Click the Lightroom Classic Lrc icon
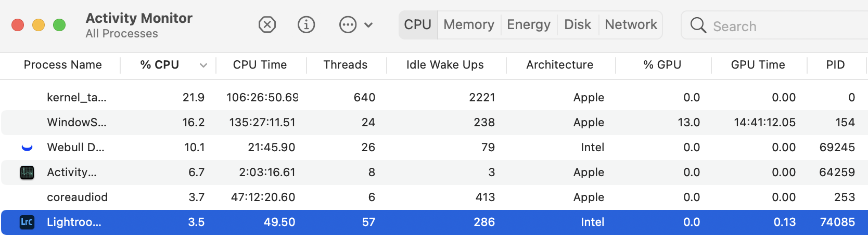This screenshot has width=868, height=238. [27, 222]
